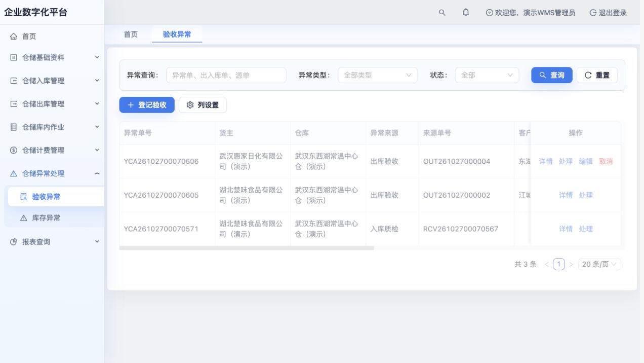The height and width of the screenshot is (363, 644).
Task: Open 状态 dropdown showing 全部
Action: coord(487,75)
